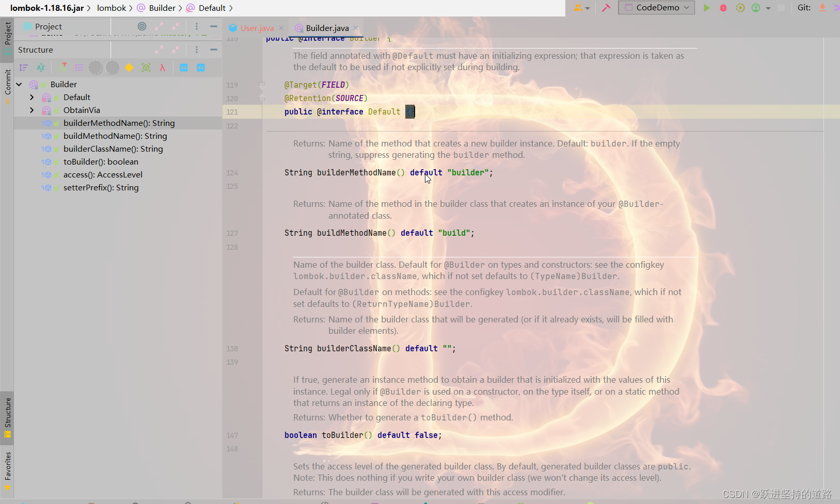Toggle show lambdas filter

[x=163, y=68]
